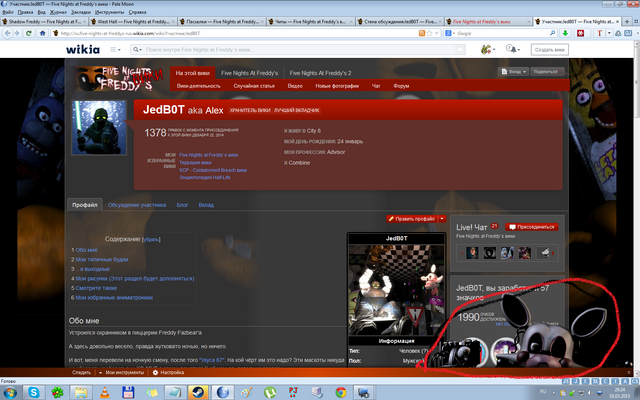Open the Обсуждение участника profile tab
Viewport: 640px width, 400px height.
point(137,205)
